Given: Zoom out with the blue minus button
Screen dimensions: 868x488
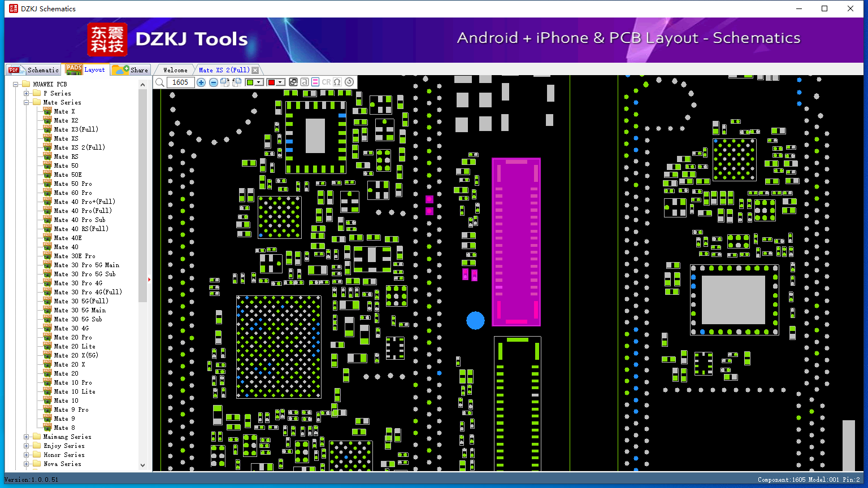Looking at the screenshot, I should click(214, 82).
